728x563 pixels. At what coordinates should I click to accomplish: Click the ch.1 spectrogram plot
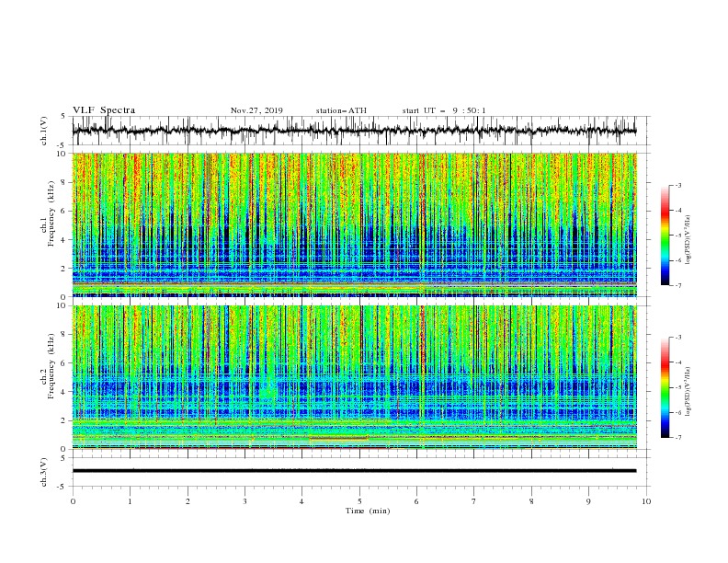(x=354, y=224)
